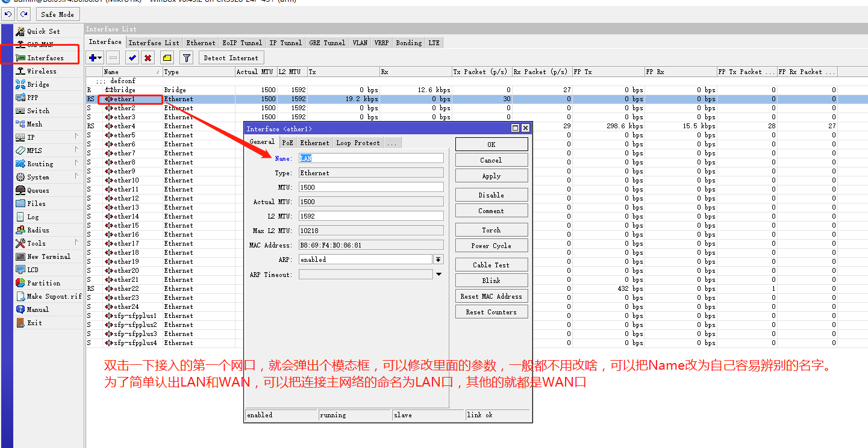868x448 pixels.
Task: Open Bridge in the sidebar
Action: click(x=38, y=84)
